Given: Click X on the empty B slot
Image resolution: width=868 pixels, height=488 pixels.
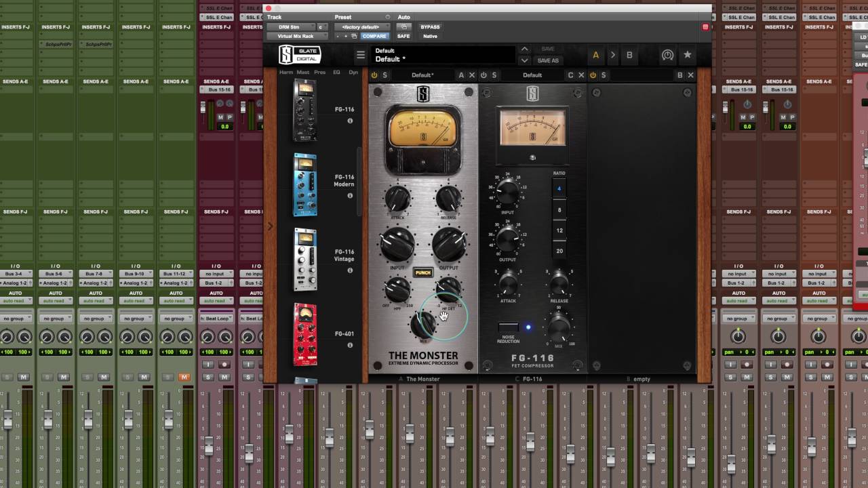Looking at the screenshot, I should 690,75.
